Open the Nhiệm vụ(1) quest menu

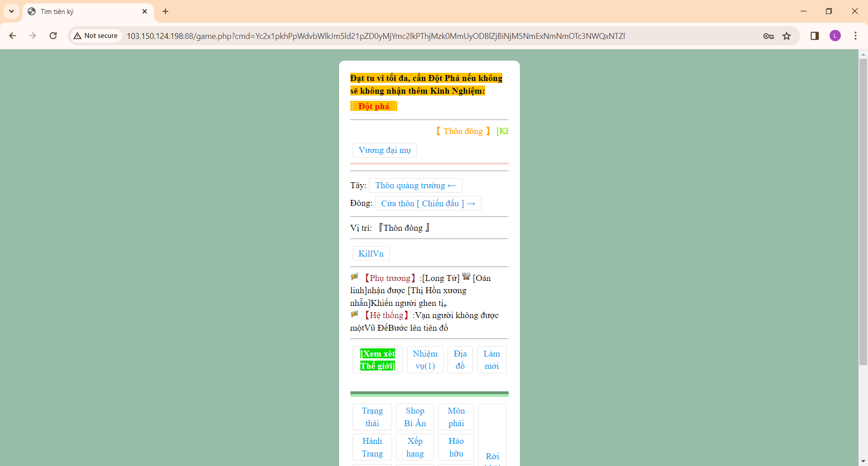click(425, 360)
